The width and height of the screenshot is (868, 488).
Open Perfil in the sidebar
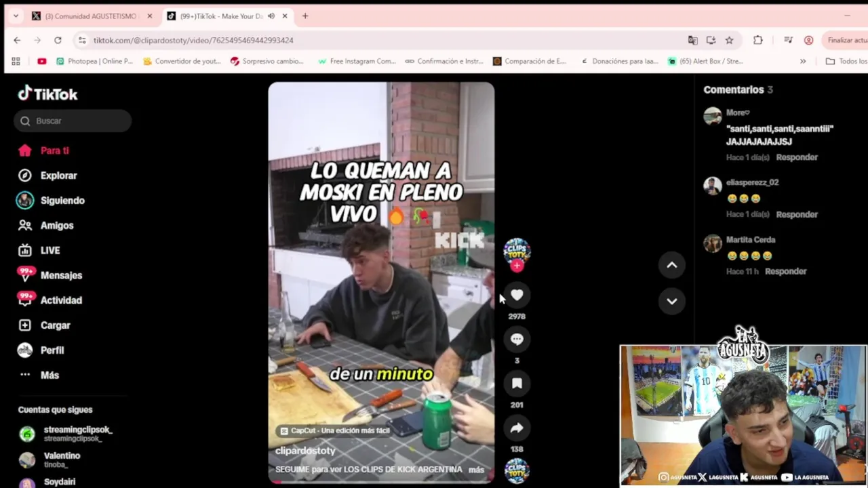click(x=41, y=350)
